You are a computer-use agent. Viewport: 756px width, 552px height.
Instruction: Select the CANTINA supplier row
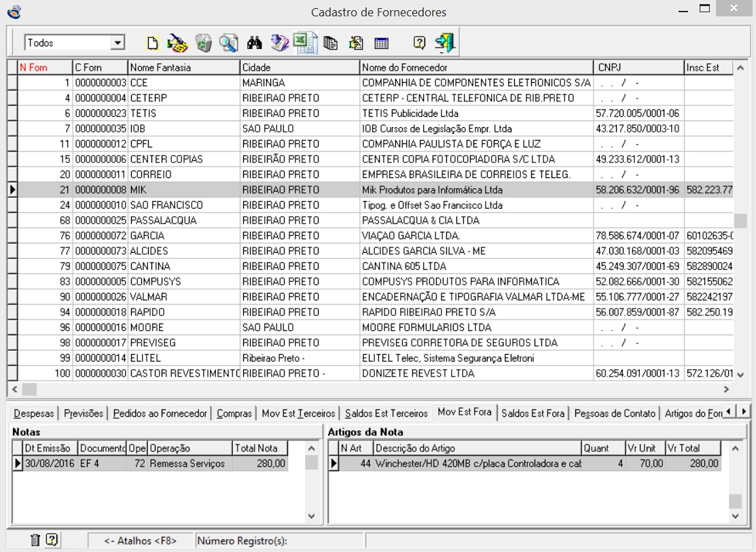(375, 266)
